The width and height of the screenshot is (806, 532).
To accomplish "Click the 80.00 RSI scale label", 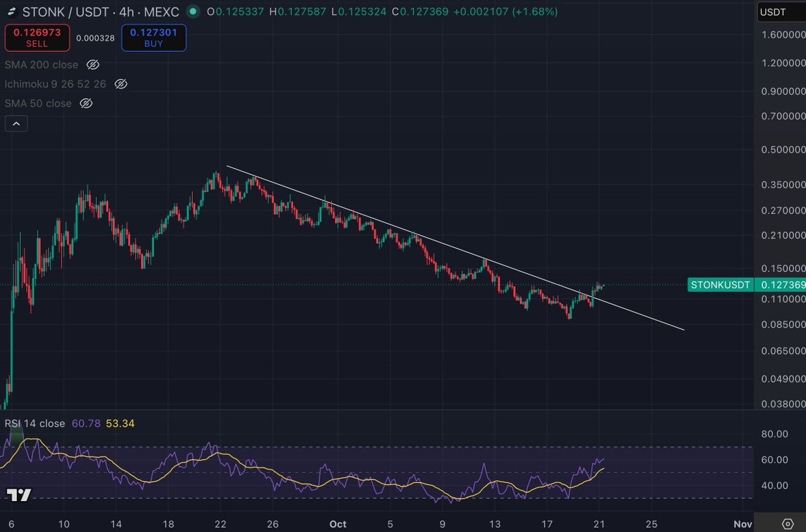I will (x=774, y=434).
